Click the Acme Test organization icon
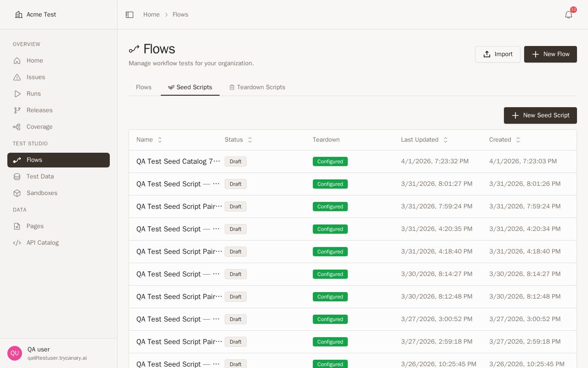The width and height of the screenshot is (588, 368). click(19, 15)
